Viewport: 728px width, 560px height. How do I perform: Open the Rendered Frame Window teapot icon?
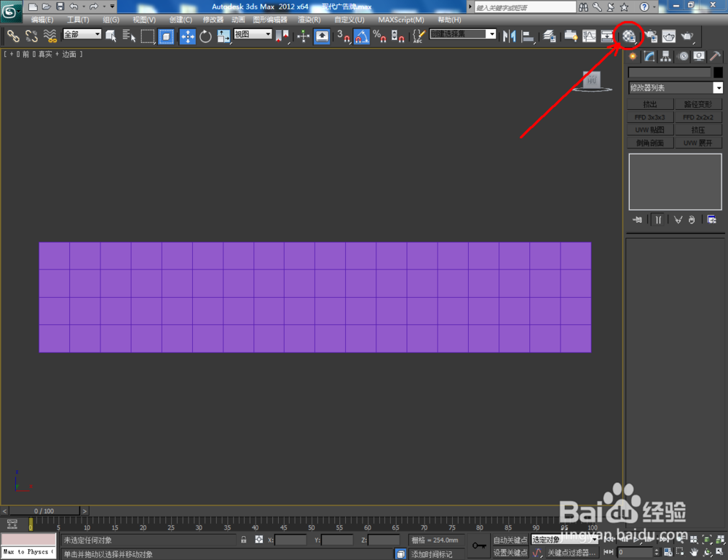(x=668, y=36)
